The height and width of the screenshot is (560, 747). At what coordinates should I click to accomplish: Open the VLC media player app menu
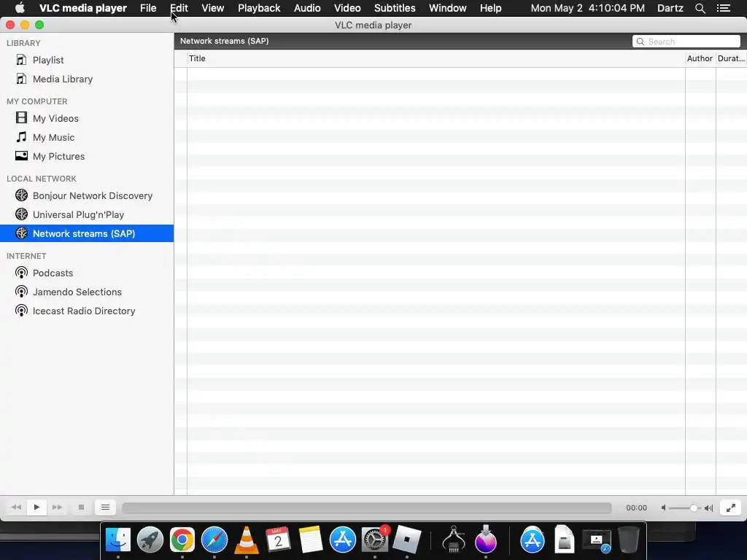pyautogui.click(x=83, y=8)
